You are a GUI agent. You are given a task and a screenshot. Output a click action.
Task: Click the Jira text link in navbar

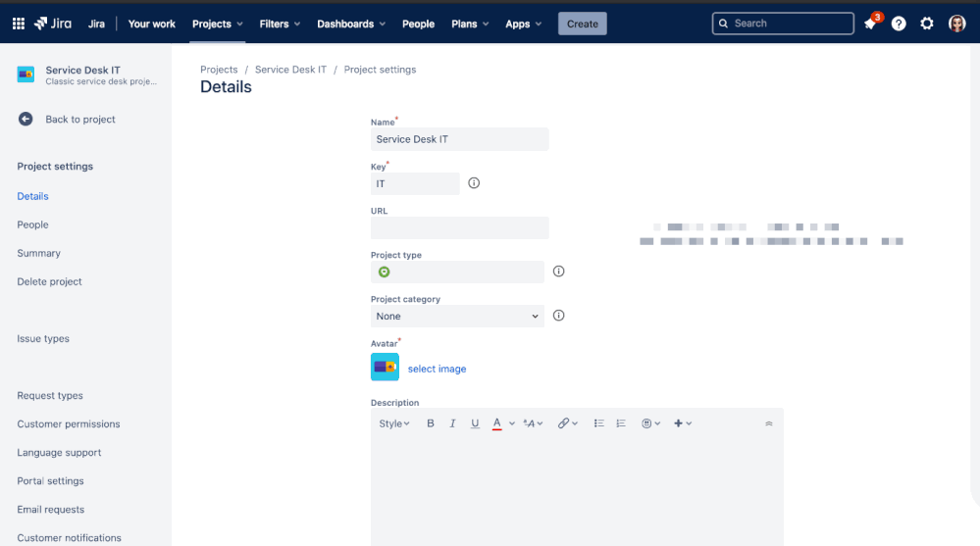(x=96, y=24)
